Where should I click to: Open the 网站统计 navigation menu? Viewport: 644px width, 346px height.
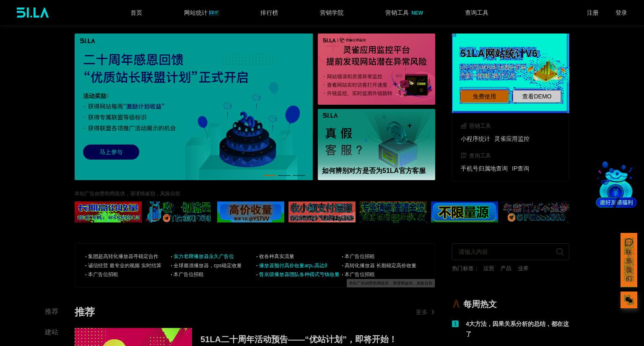coord(201,13)
